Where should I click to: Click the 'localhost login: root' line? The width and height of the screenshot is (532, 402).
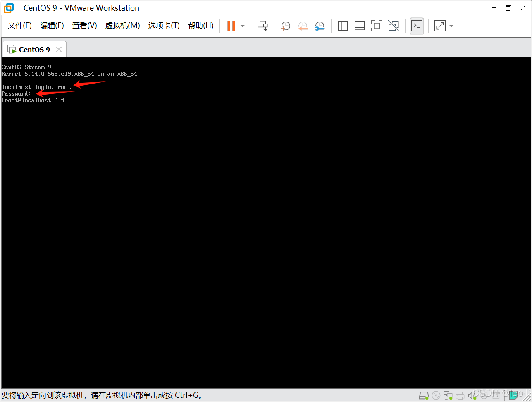(36, 87)
